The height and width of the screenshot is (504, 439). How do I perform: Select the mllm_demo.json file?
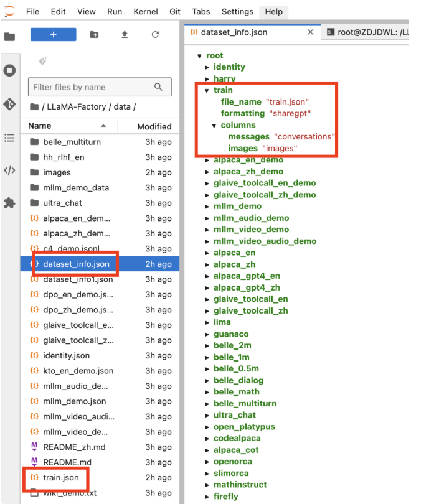click(100, 401)
